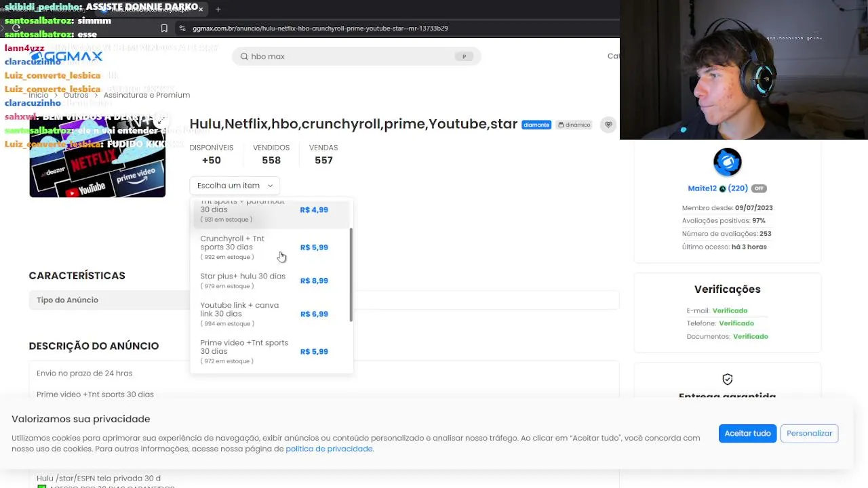Click the 994 em estoque label

tap(227, 323)
